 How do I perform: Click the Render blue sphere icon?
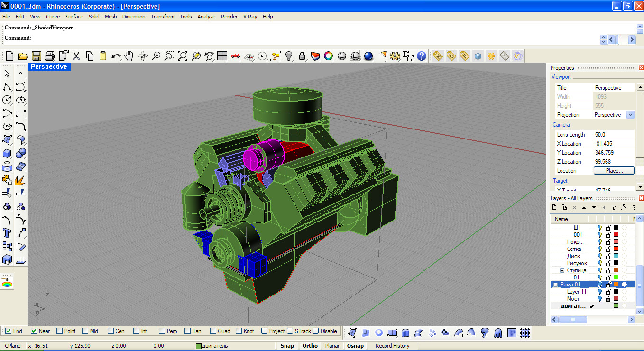pos(369,56)
